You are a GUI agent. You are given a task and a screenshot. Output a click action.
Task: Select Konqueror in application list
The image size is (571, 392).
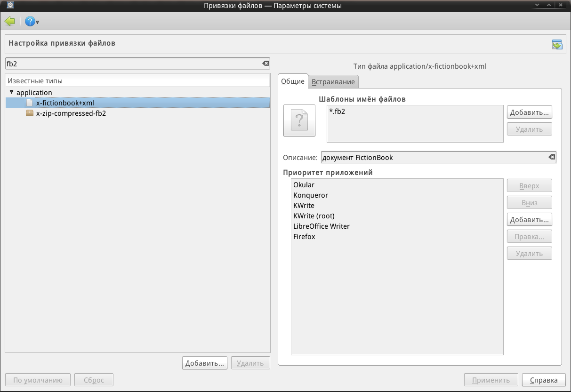pyautogui.click(x=311, y=195)
